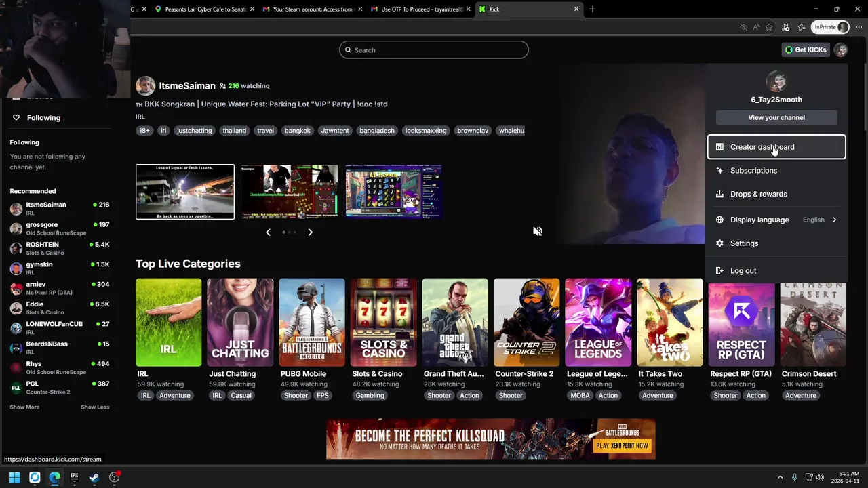This screenshot has height=488, width=868.
Task: Open the Favorites list icon
Action: tap(802, 27)
